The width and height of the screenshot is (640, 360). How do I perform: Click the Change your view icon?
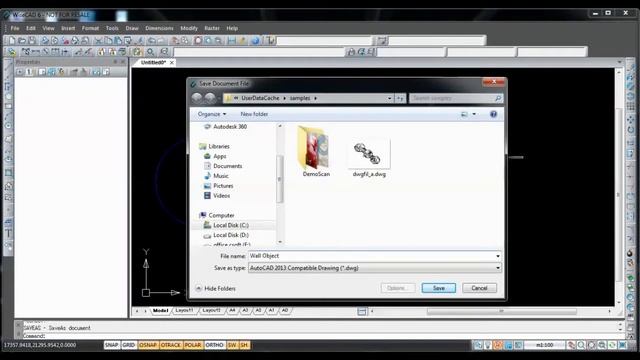(464, 114)
